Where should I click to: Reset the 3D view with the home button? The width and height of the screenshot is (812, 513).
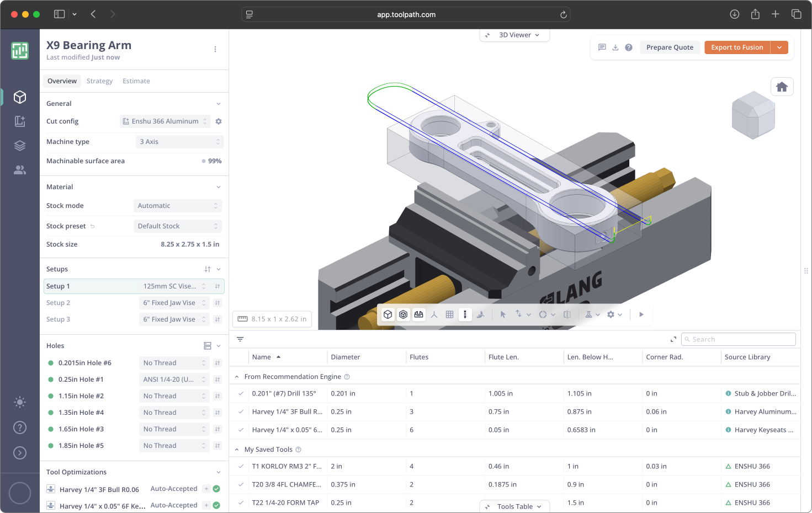tap(782, 87)
